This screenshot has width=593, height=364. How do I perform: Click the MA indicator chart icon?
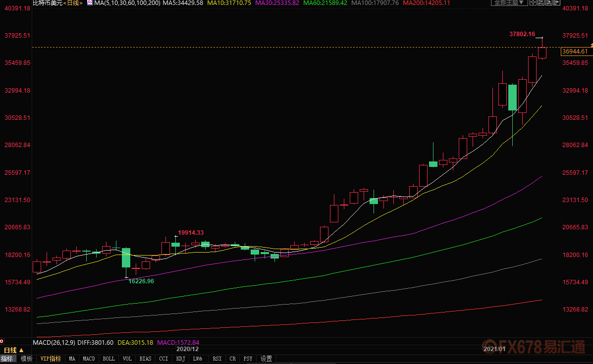(90, 3)
